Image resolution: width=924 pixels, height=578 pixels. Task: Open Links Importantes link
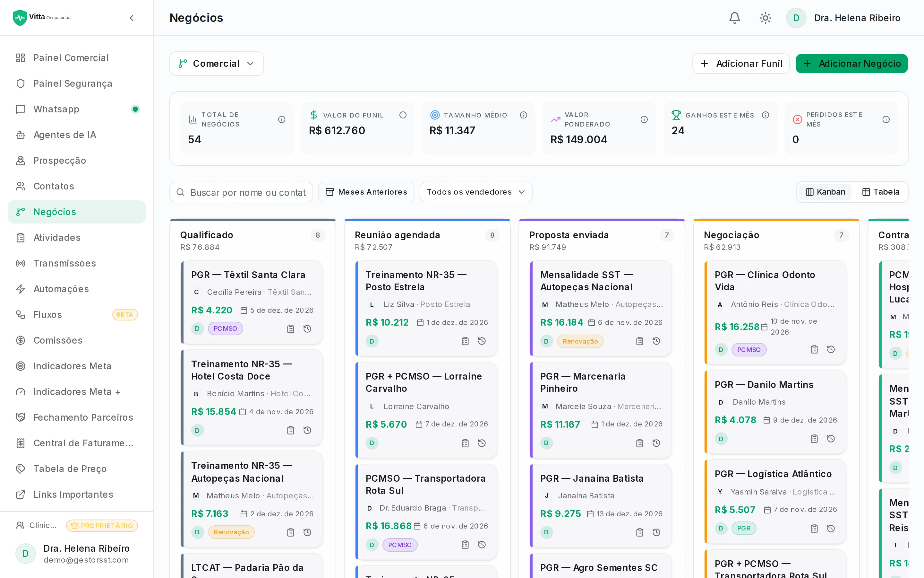coord(77,494)
